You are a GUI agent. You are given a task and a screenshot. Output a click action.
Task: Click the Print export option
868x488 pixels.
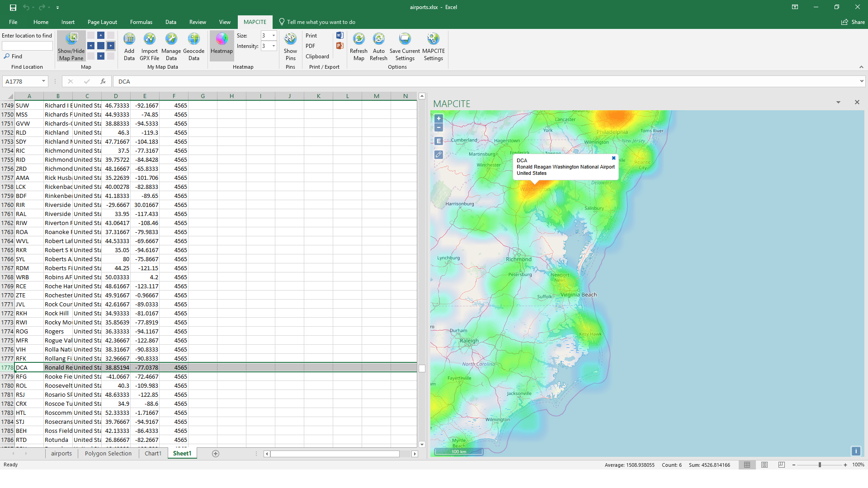pos(311,36)
